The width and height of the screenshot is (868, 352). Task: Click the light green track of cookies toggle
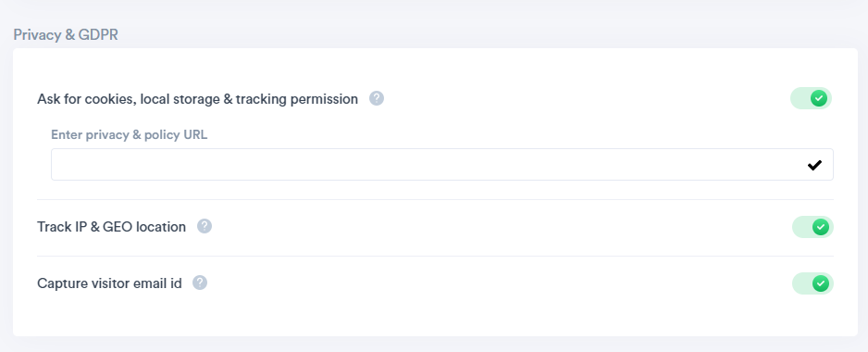click(x=800, y=99)
